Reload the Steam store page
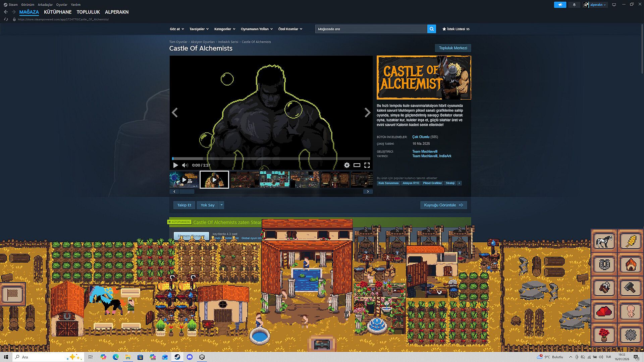644x362 pixels. 6,19
